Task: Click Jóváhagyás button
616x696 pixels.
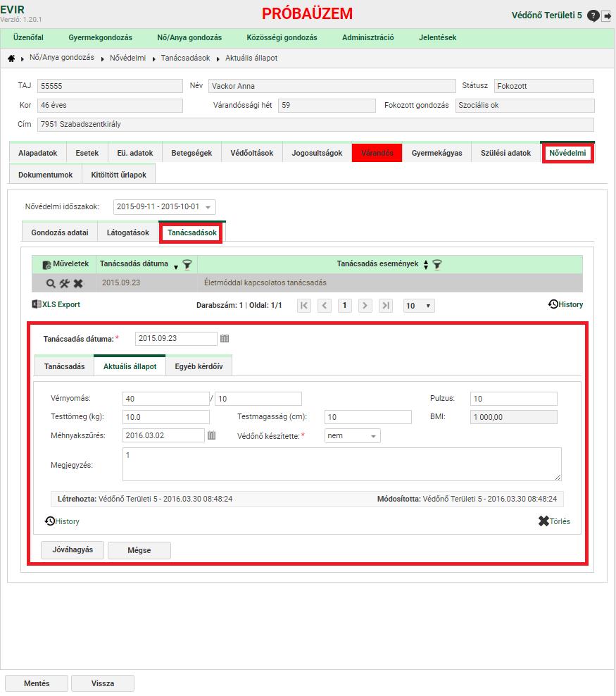Action: click(x=73, y=550)
